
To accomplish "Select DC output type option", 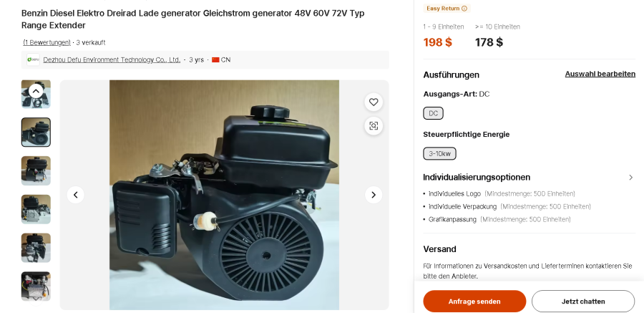I will 434,113.
